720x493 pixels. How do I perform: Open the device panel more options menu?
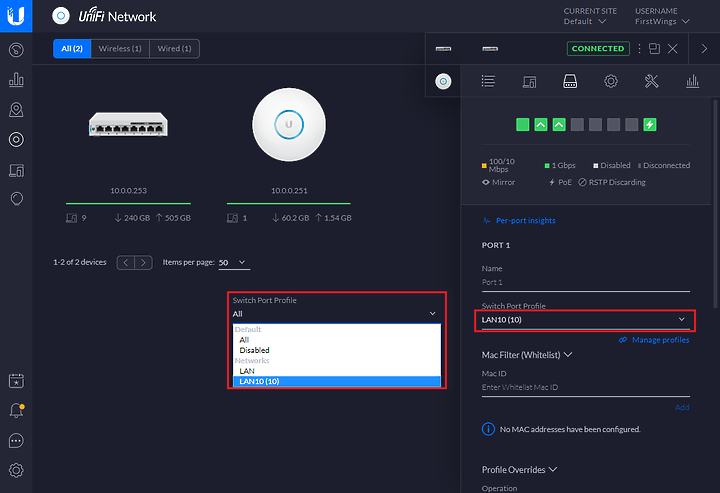639,49
